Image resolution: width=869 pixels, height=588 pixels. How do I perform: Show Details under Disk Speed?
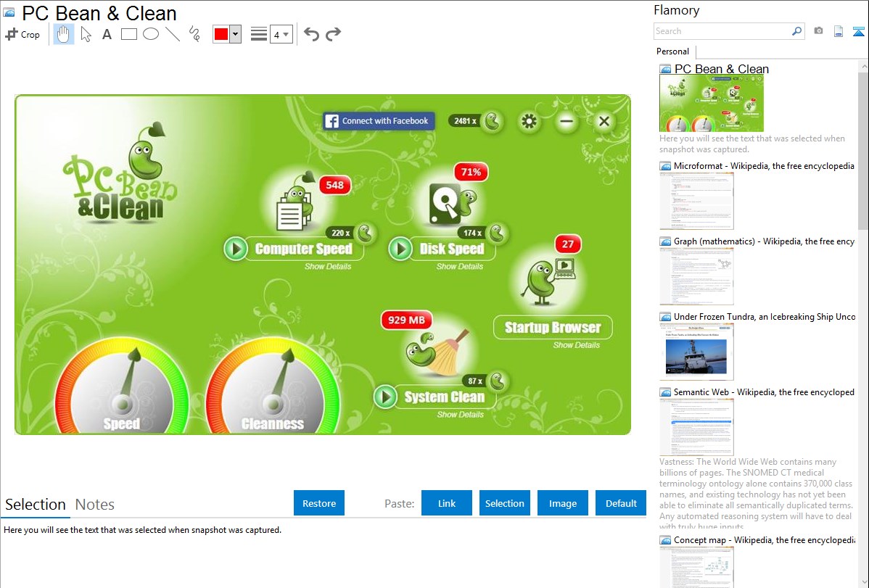(x=459, y=267)
